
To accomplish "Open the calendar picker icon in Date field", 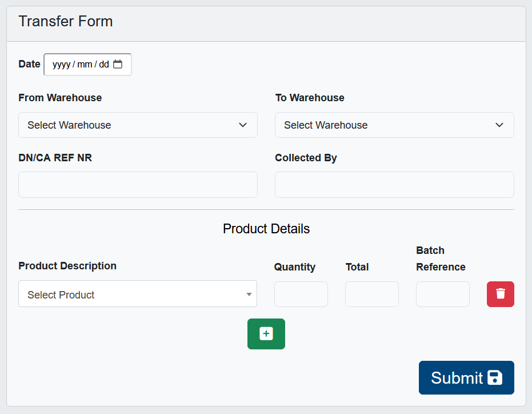I will (x=118, y=65).
